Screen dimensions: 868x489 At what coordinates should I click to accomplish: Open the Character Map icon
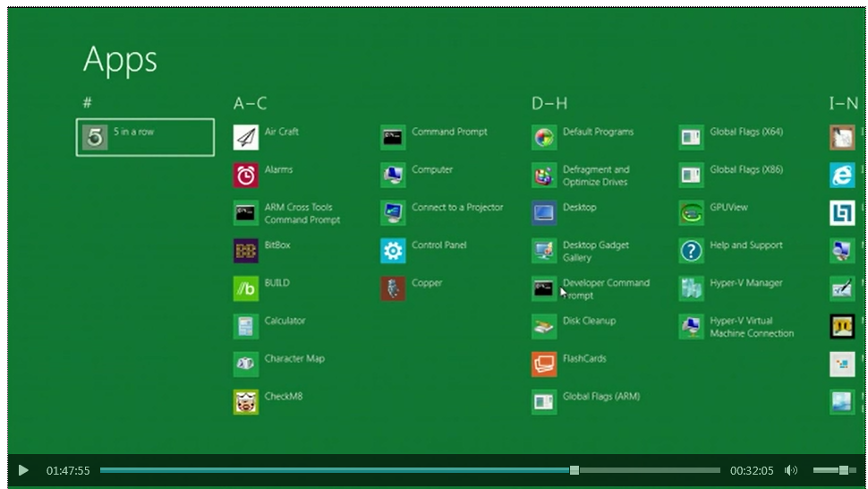246,365
